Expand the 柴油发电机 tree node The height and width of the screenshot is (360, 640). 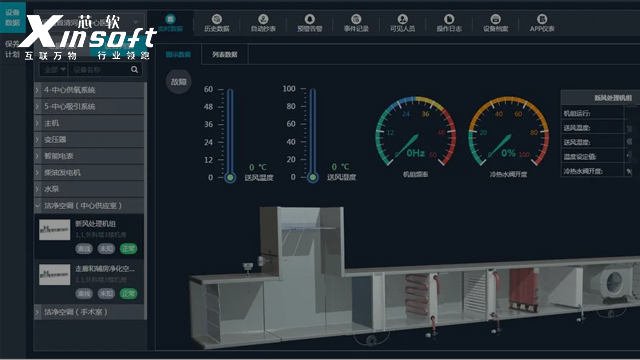89,173
